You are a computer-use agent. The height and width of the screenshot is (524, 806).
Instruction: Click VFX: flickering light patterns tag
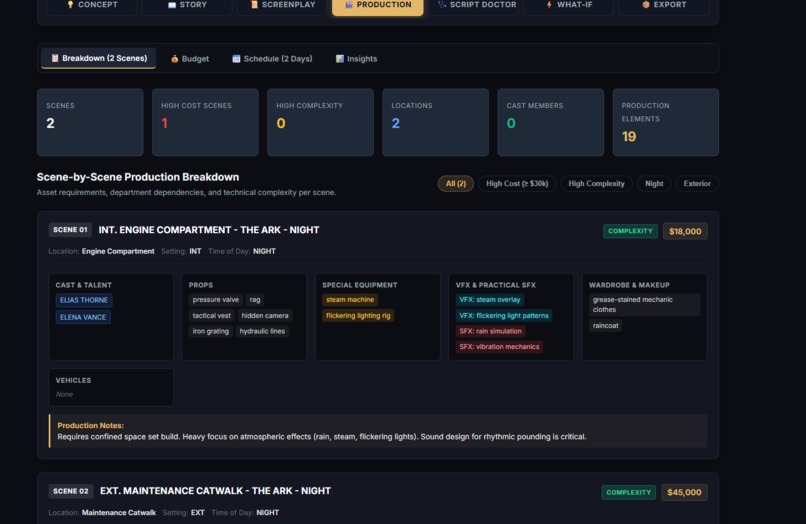point(504,315)
